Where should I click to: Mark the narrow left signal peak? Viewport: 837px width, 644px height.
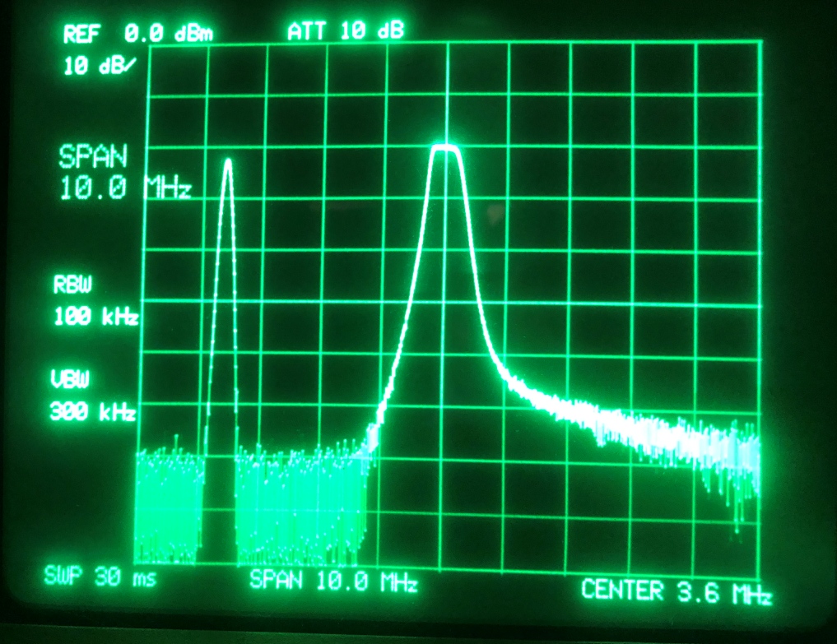229,161
